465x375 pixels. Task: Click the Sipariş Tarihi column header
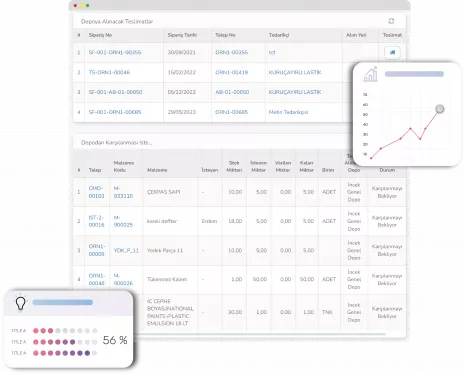pyautogui.click(x=182, y=35)
